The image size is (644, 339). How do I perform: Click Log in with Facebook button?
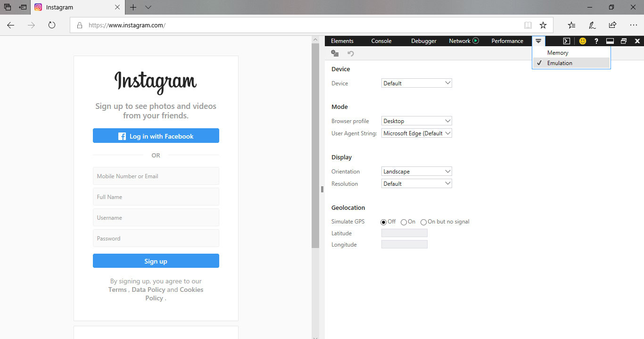tap(156, 136)
